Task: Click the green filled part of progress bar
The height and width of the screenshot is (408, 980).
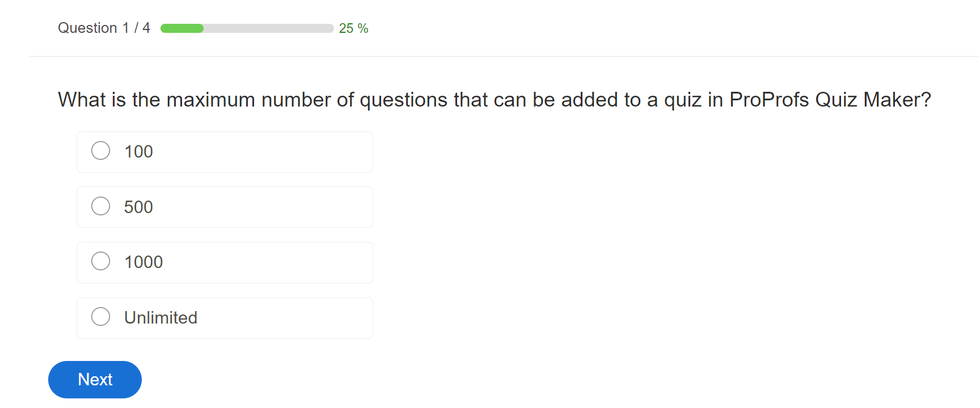Action: click(x=182, y=28)
